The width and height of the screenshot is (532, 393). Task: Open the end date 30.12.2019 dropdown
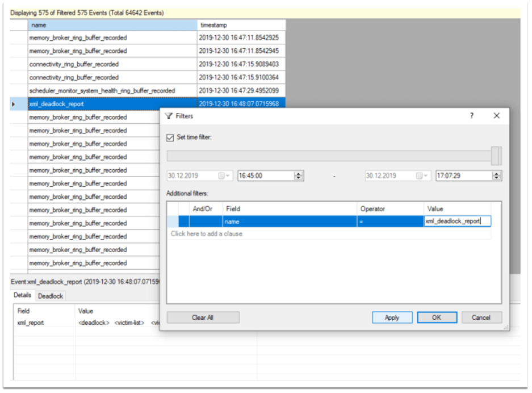423,176
